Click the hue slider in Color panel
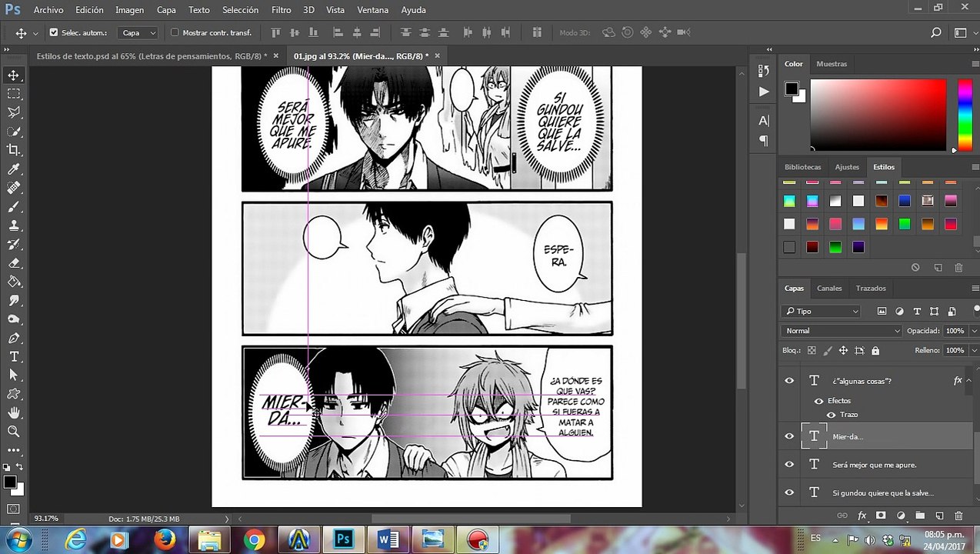Screen dimensions: 980x554 click(965, 115)
